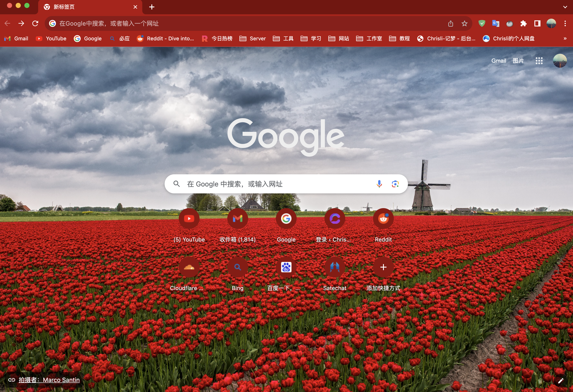Click the Cloudflare shortcut tile

(189, 267)
